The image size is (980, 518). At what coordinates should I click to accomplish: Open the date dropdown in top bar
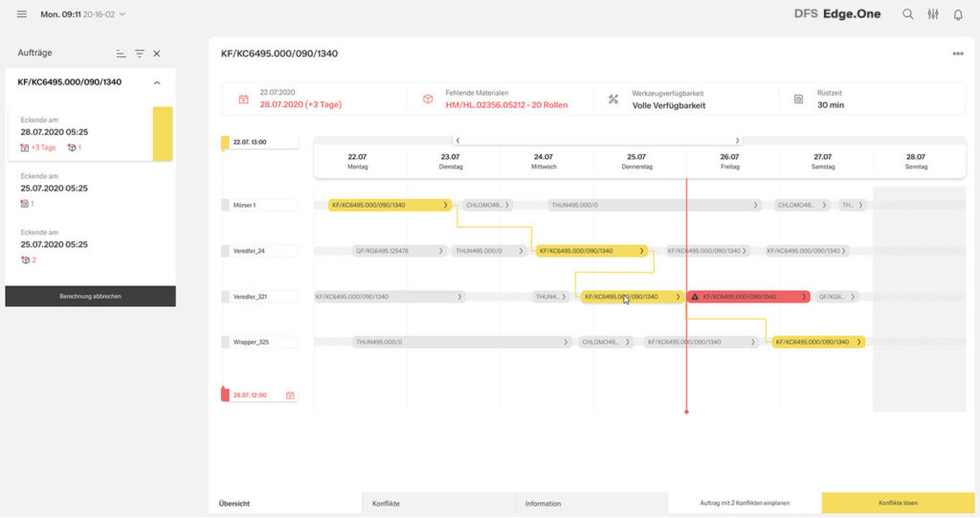122,14
